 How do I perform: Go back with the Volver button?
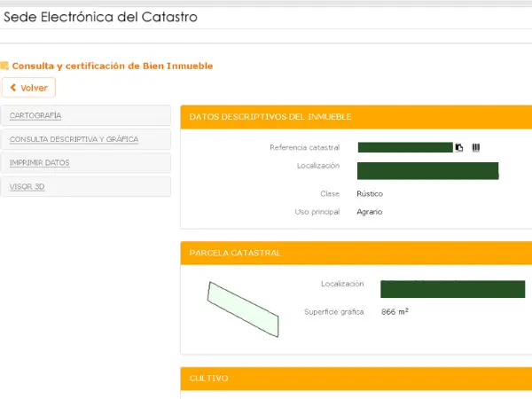(x=29, y=88)
